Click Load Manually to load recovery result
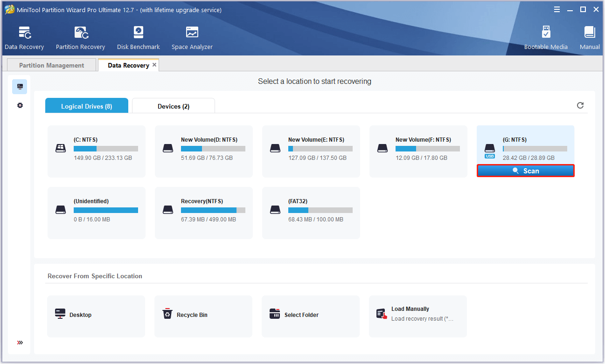 click(418, 316)
